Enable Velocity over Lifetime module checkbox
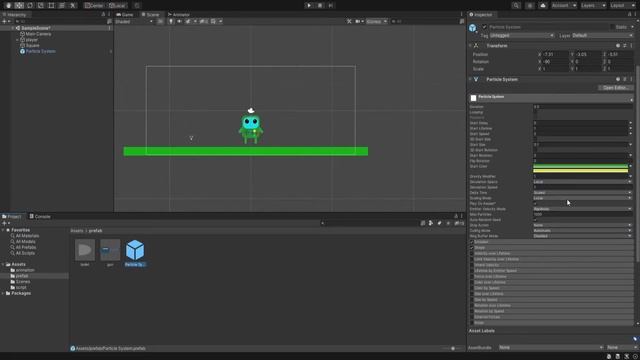The height and width of the screenshot is (360, 640). pyautogui.click(x=472, y=253)
